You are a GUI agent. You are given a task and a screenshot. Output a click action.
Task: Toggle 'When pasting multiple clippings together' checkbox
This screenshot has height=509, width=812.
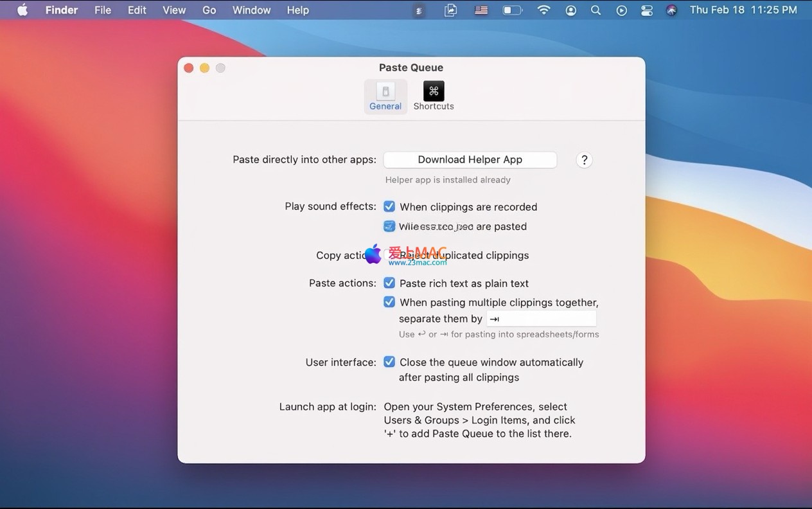[389, 302]
